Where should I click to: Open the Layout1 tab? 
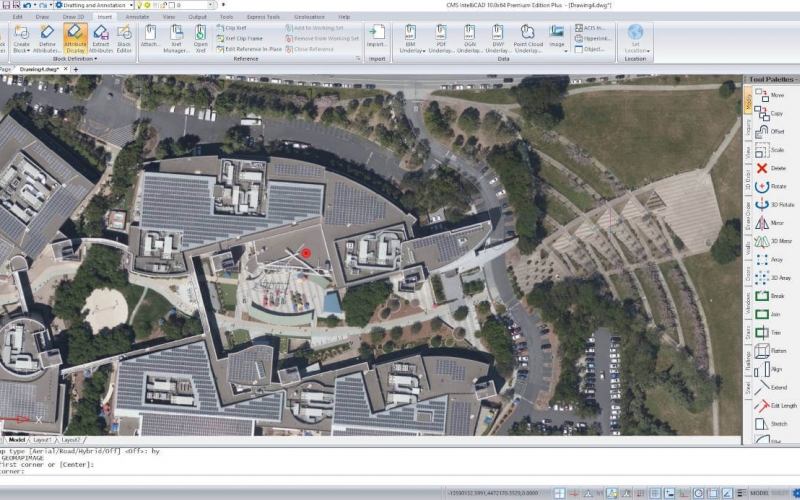coord(43,439)
